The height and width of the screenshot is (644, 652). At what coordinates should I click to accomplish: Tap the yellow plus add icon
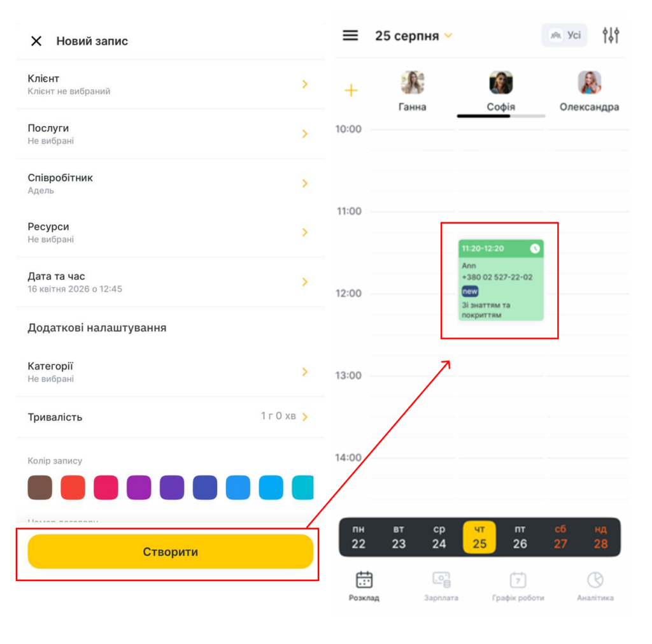click(351, 90)
